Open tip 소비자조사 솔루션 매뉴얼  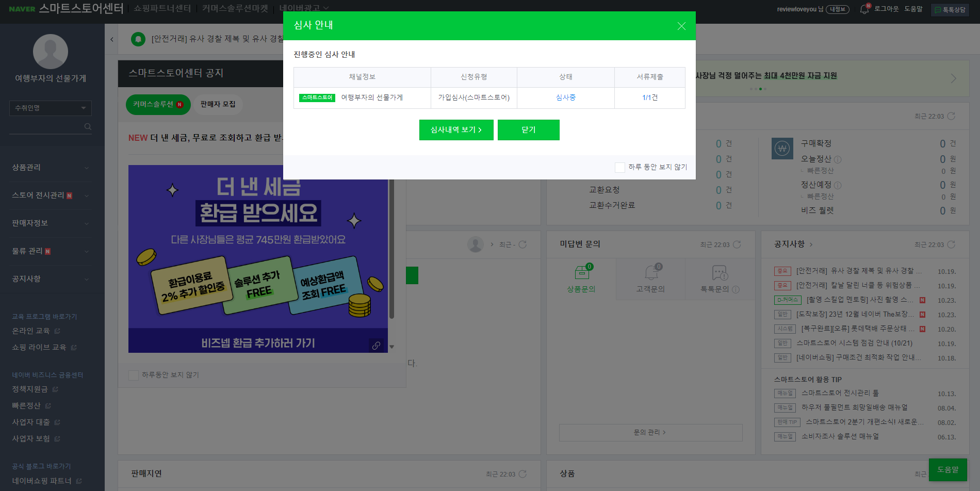[x=840, y=436]
